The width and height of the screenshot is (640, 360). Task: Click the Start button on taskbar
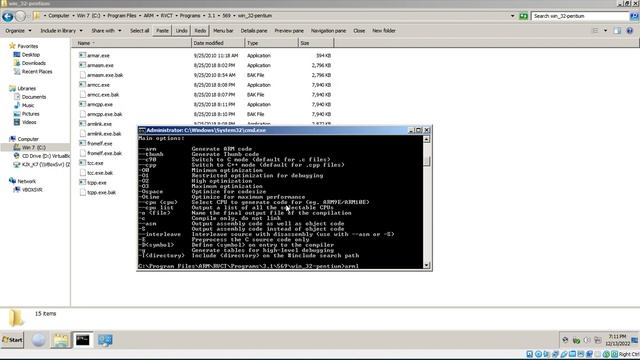(x=12, y=340)
